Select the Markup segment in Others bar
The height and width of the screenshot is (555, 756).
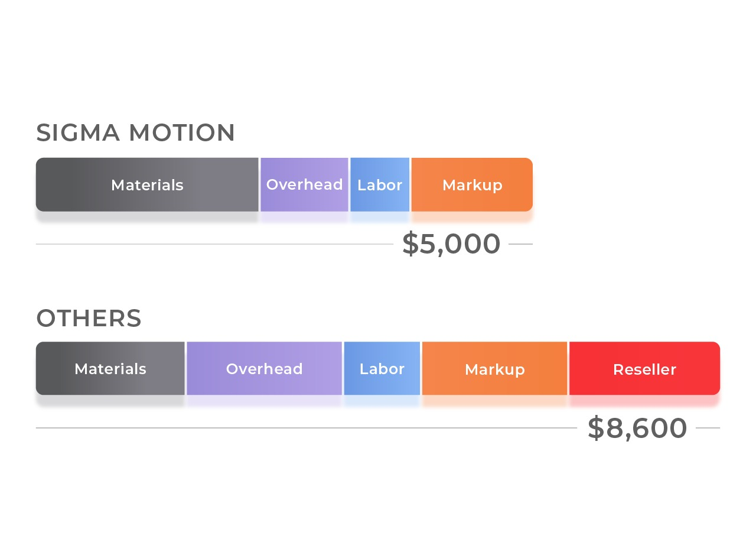(x=494, y=369)
